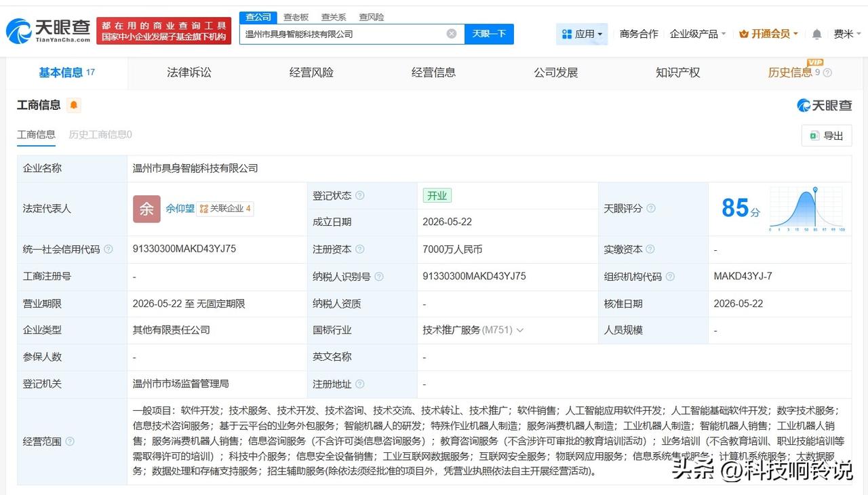This screenshot has width=868, height=495.
Task: Click the help icon next to 实缴资本
Action: coord(651,250)
